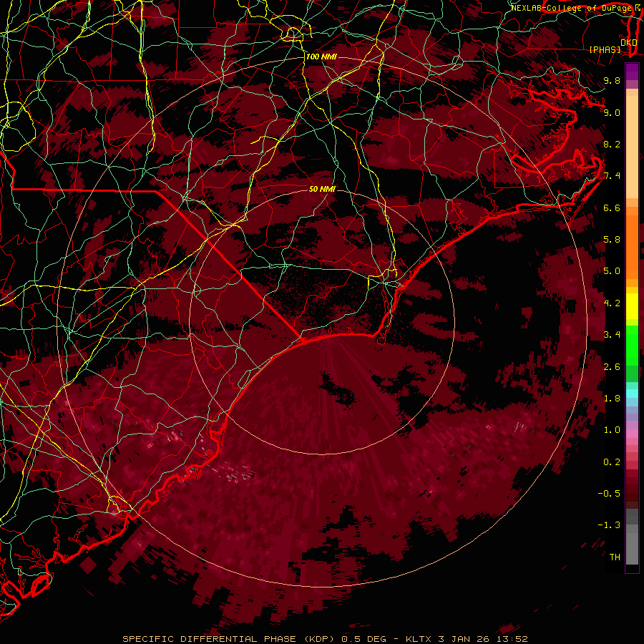Click the 5.0 scale value
The width and height of the screenshot is (644, 644).
click(x=612, y=271)
